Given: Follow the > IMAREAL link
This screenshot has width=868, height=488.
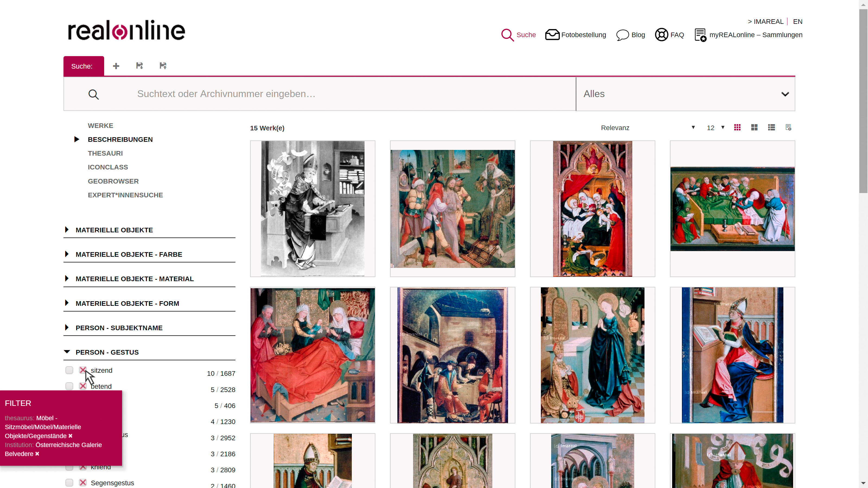Looking at the screenshot, I should (765, 22).
